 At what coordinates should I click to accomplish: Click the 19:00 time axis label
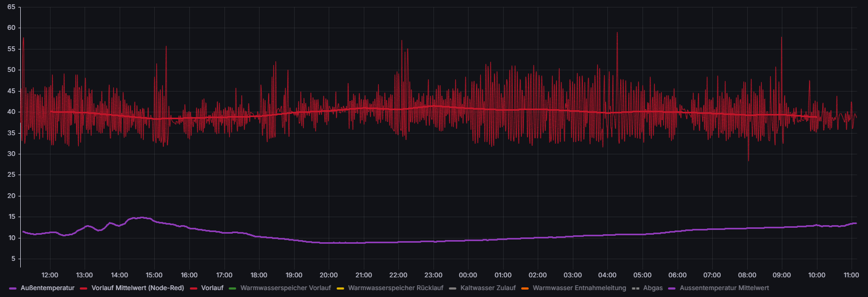click(294, 275)
